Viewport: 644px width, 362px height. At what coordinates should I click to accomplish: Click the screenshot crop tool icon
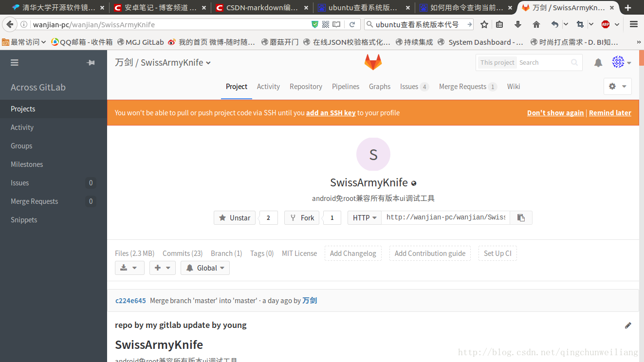tap(580, 24)
